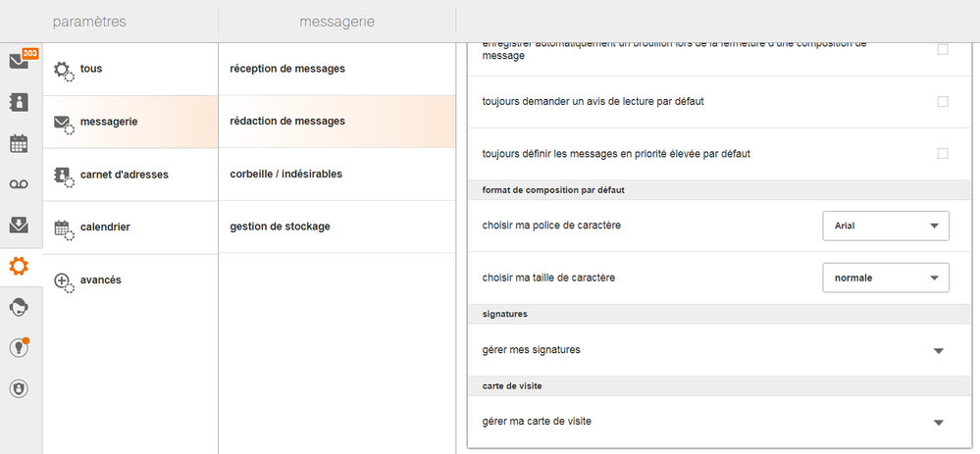Click the contacts icon beside 'carnet d'adresses'
Viewport: 980px width, 454px height.
[64, 177]
